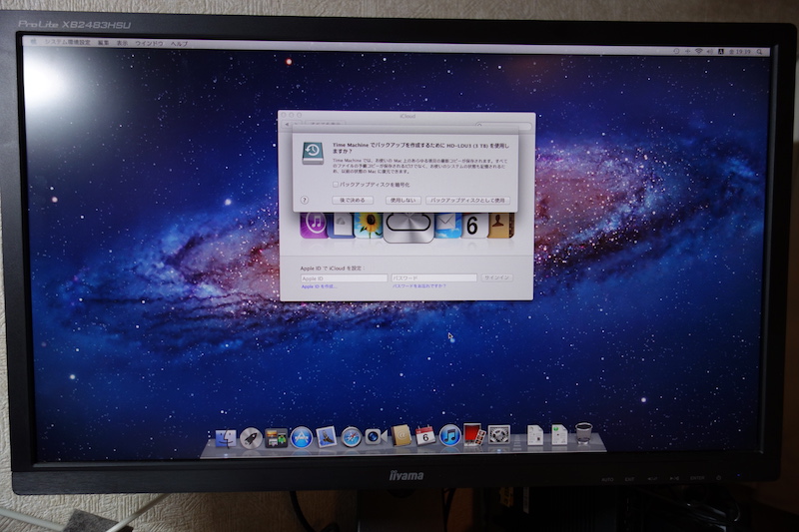Open the App Store Dock icon

[x=302, y=437]
